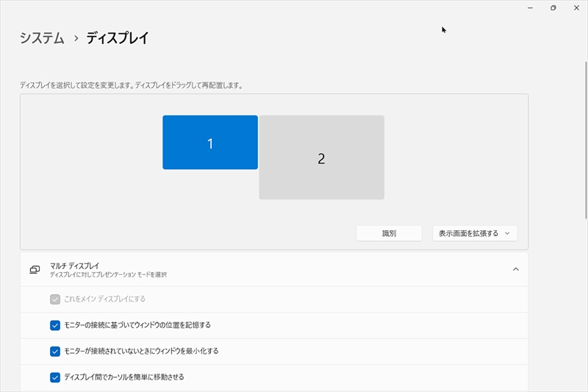Minimize the settings window
This screenshot has width=588, height=392.
tap(530, 8)
